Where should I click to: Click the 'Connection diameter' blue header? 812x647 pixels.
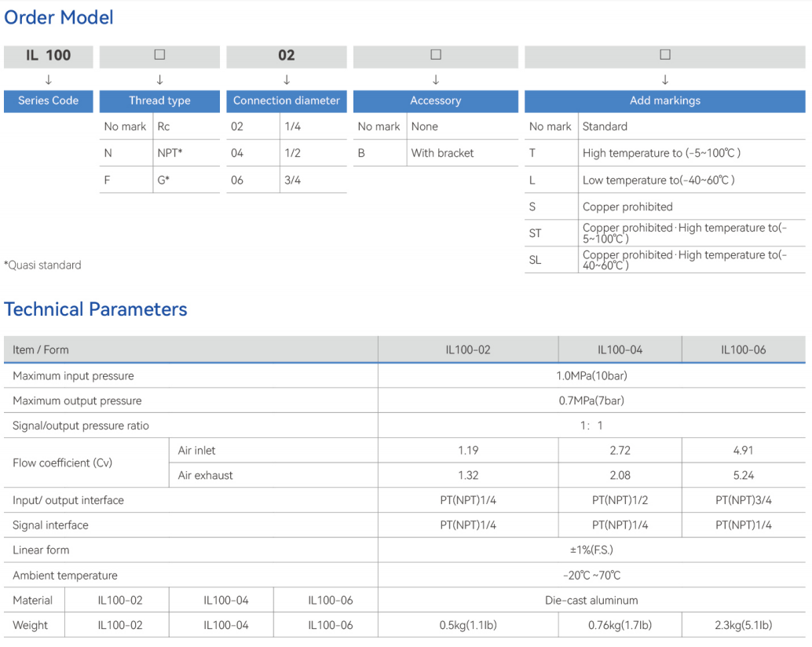coord(287,101)
